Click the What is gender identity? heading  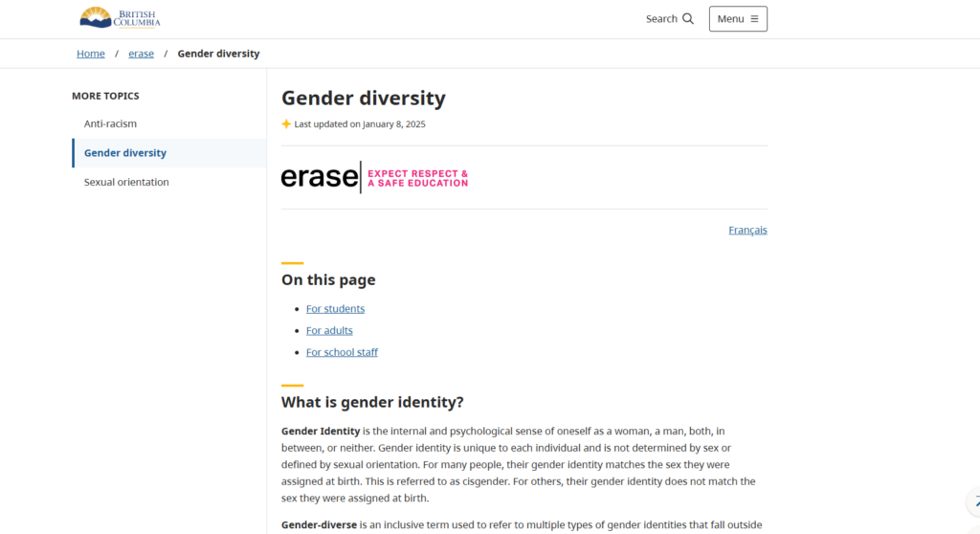click(x=372, y=402)
